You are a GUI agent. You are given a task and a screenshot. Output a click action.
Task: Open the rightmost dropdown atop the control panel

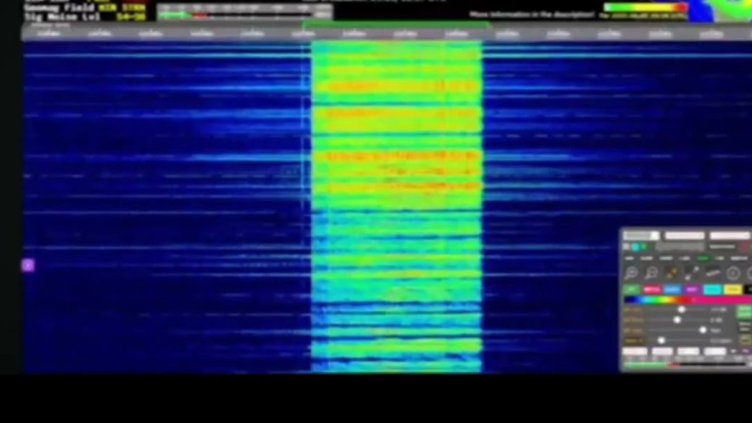pyautogui.click(x=729, y=236)
